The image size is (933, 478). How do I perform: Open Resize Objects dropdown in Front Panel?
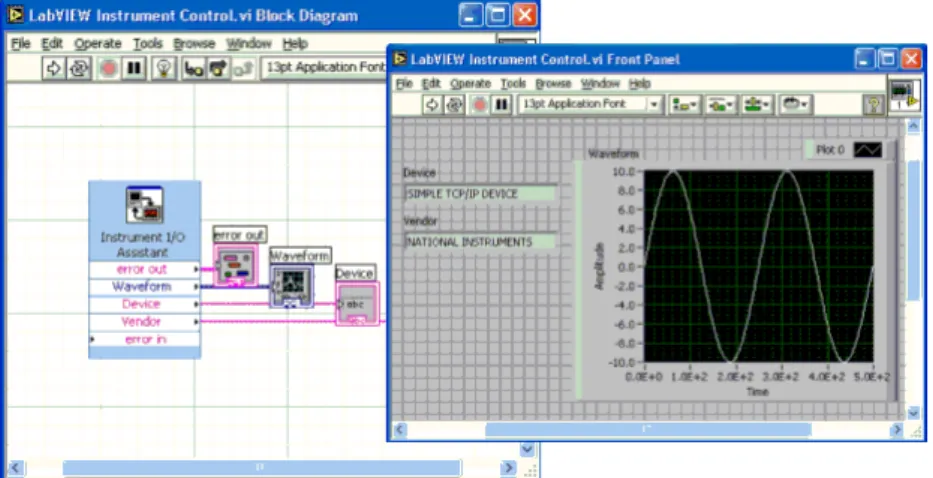[x=757, y=105]
